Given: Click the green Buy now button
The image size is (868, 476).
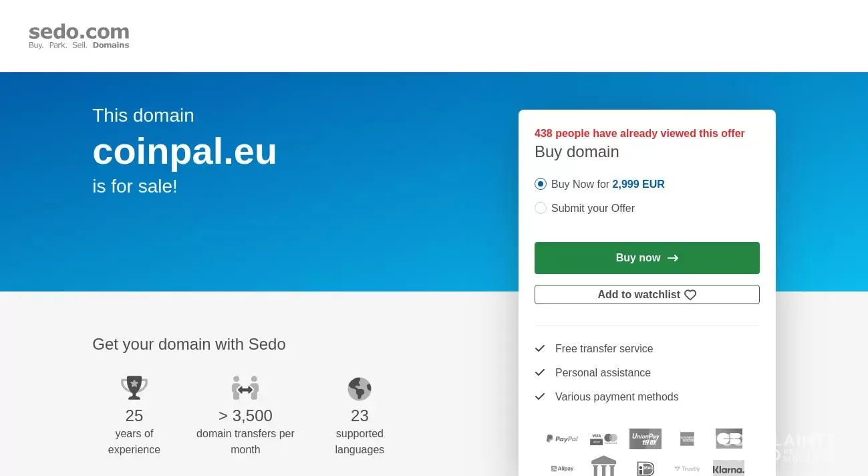Looking at the screenshot, I should coord(647,258).
